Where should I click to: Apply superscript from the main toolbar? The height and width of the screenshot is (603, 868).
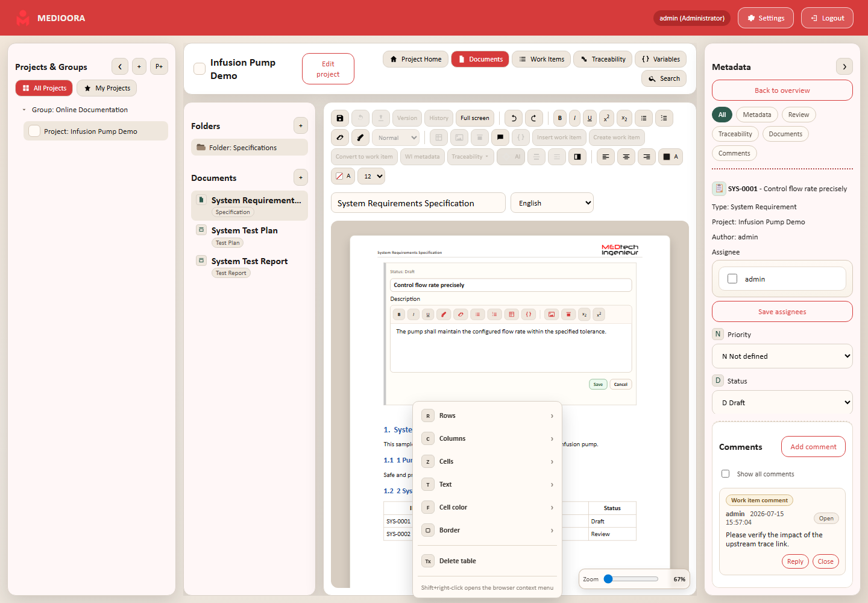[x=606, y=118]
